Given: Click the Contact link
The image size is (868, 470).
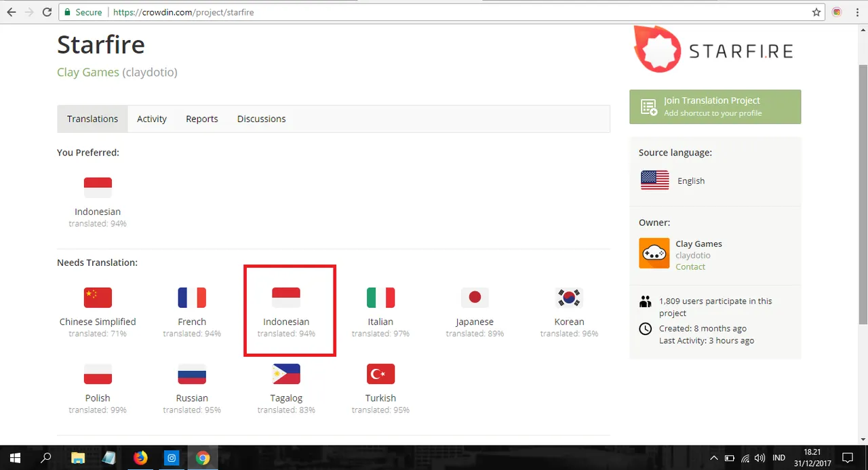Looking at the screenshot, I should pyautogui.click(x=690, y=267).
